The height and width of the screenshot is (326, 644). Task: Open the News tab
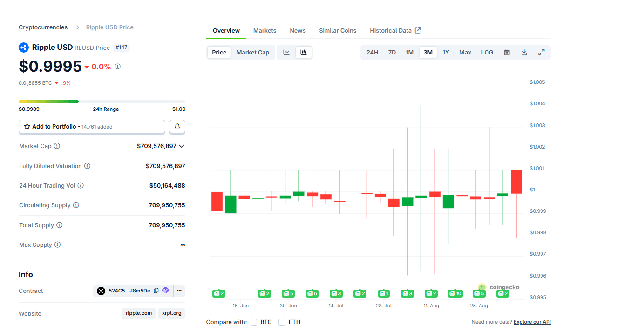[x=298, y=31]
